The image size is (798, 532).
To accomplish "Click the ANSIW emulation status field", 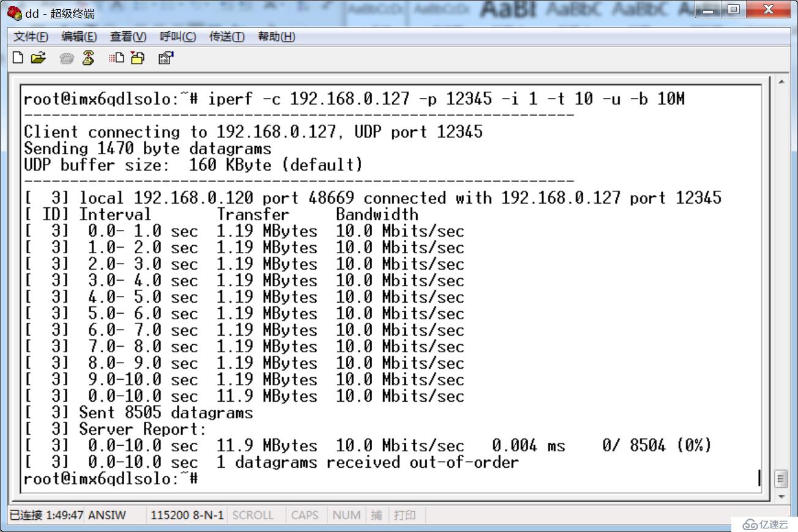I will [x=107, y=515].
